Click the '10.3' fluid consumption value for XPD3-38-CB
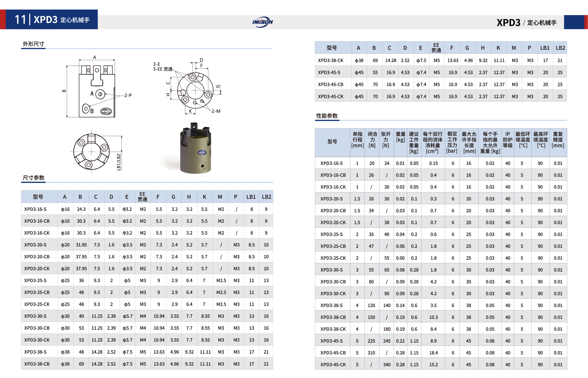The width and height of the screenshot is (588, 378). point(433,317)
